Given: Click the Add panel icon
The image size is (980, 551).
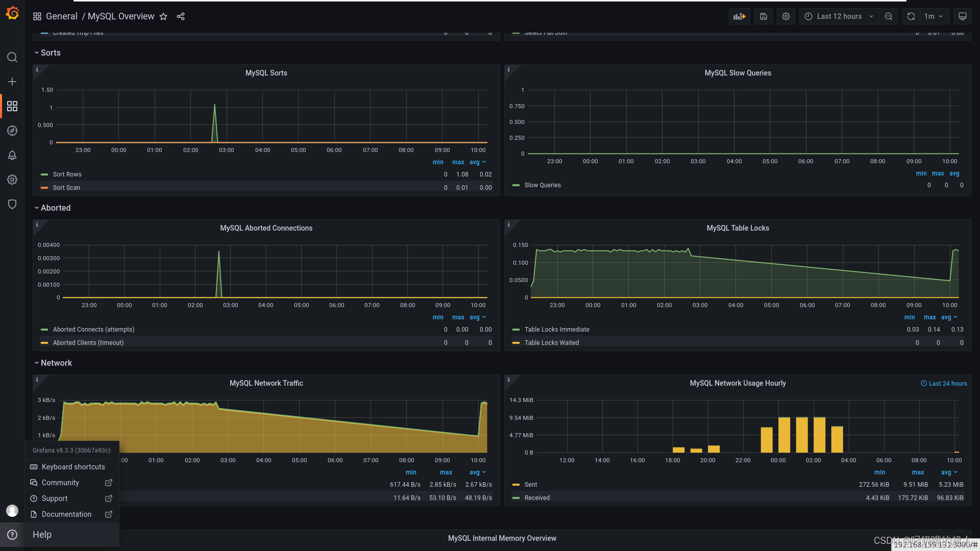Looking at the screenshot, I should (x=740, y=16).
